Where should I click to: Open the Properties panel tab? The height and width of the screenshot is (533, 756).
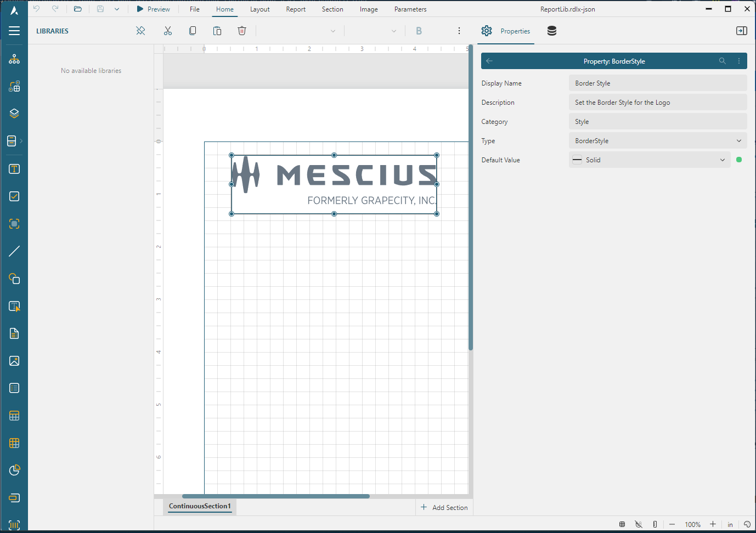506,31
